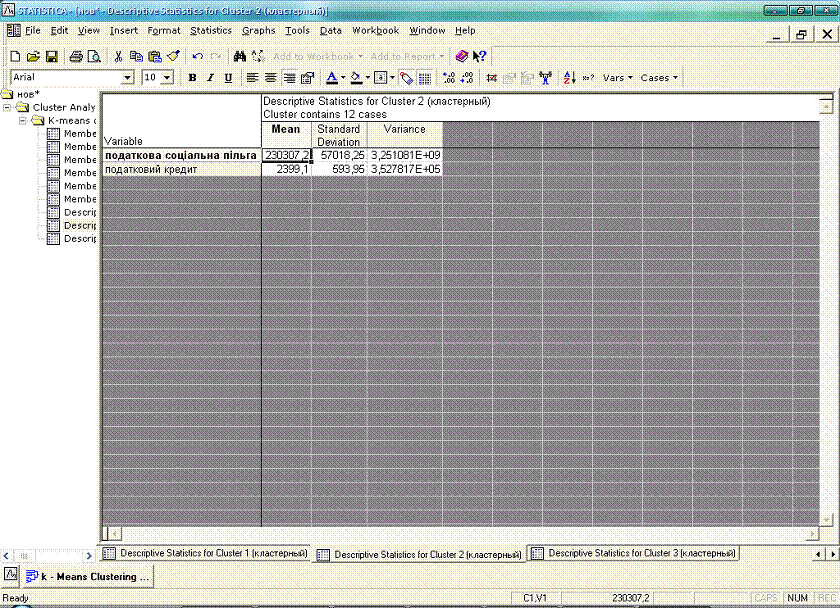The height and width of the screenshot is (608, 840).
Task: Open the font color dropdown arrow
Action: pyautogui.click(x=343, y=78)
